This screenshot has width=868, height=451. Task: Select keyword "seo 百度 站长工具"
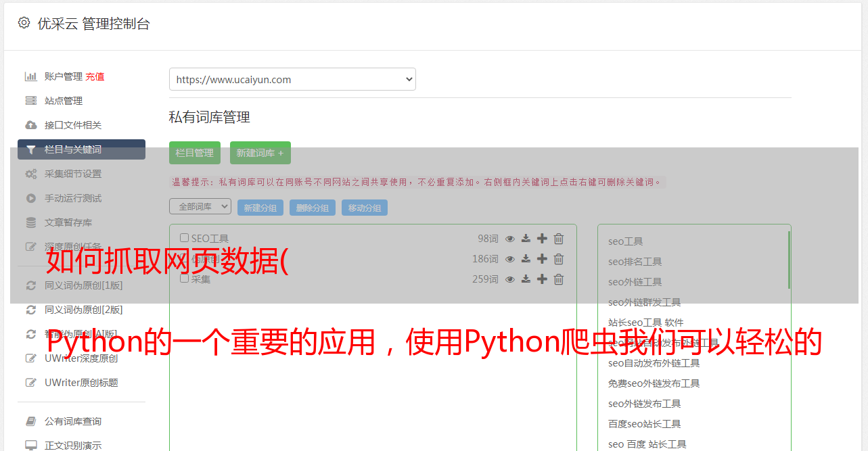pyautogui.click(x=647, y=444)
